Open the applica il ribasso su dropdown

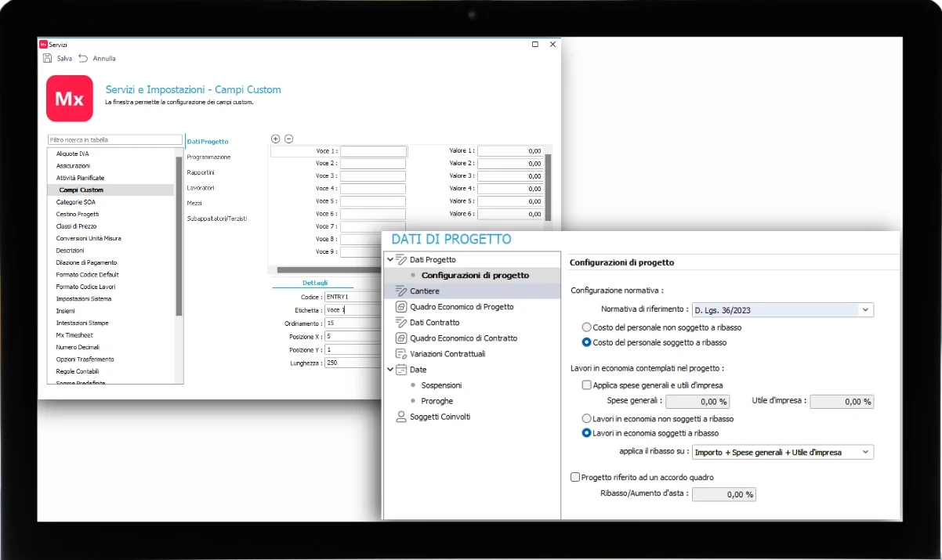(865, 452)
